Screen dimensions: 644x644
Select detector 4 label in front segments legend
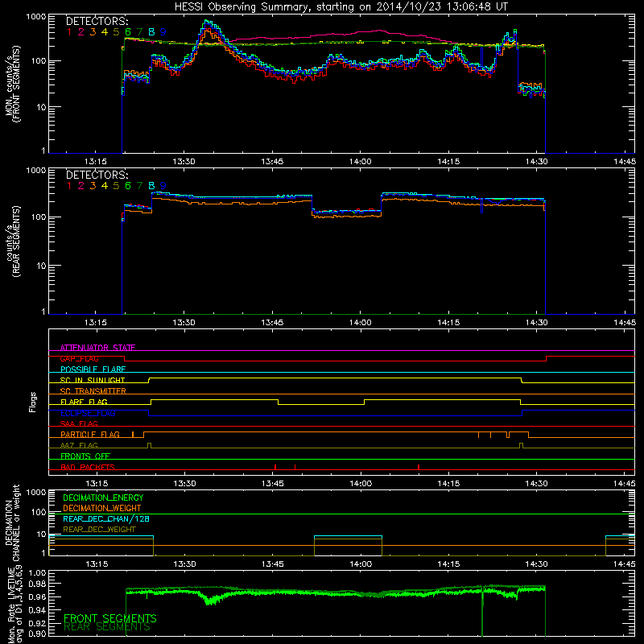point(105,32)
